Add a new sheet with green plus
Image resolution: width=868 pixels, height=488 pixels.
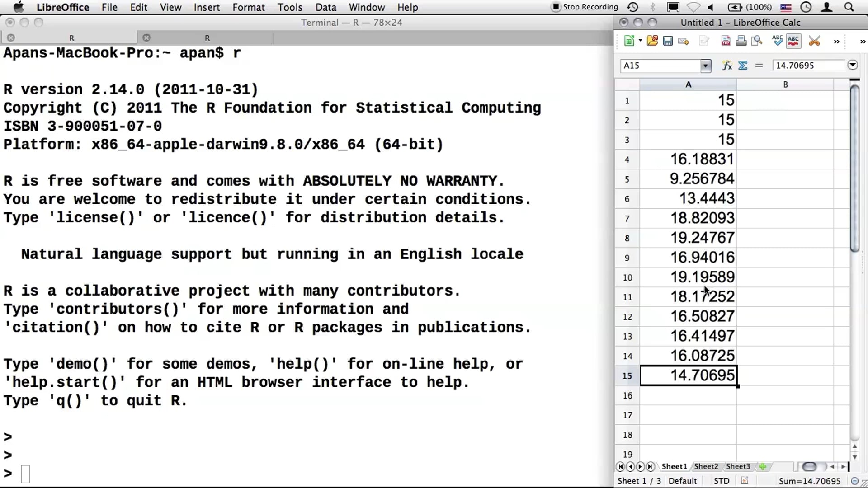[763, 466]
